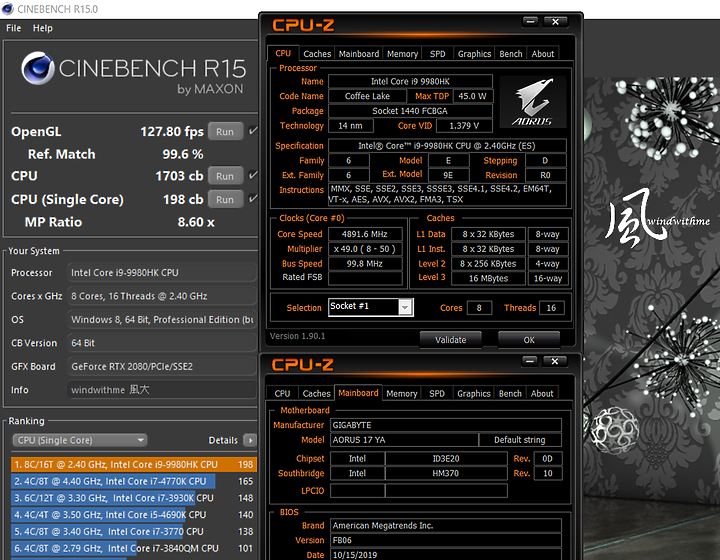
Task: Click the Manufacturer value GIGABYTE
Action: coord(446,425)
